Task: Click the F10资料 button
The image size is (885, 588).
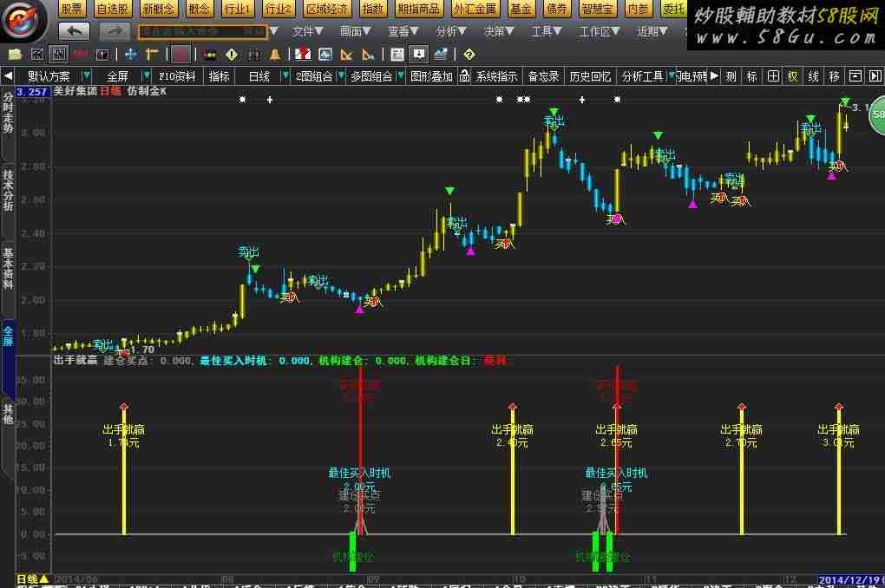Action: [177, 76]
